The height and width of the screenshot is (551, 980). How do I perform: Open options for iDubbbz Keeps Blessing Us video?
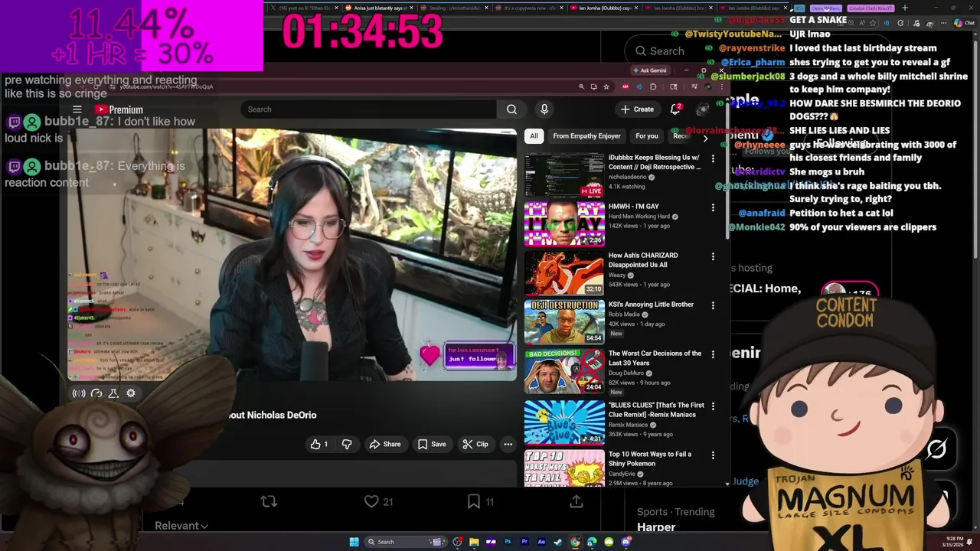pyautogui.click(x=713, y=158)
